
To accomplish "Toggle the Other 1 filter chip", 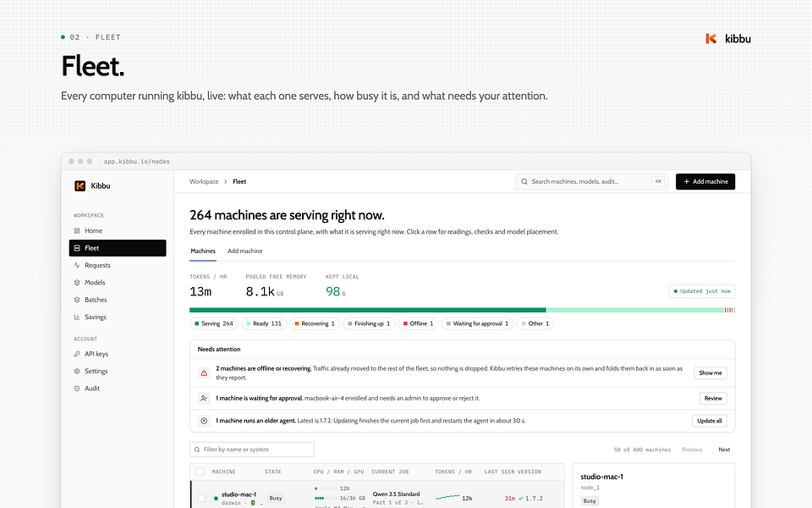I will tap(535, 323).
